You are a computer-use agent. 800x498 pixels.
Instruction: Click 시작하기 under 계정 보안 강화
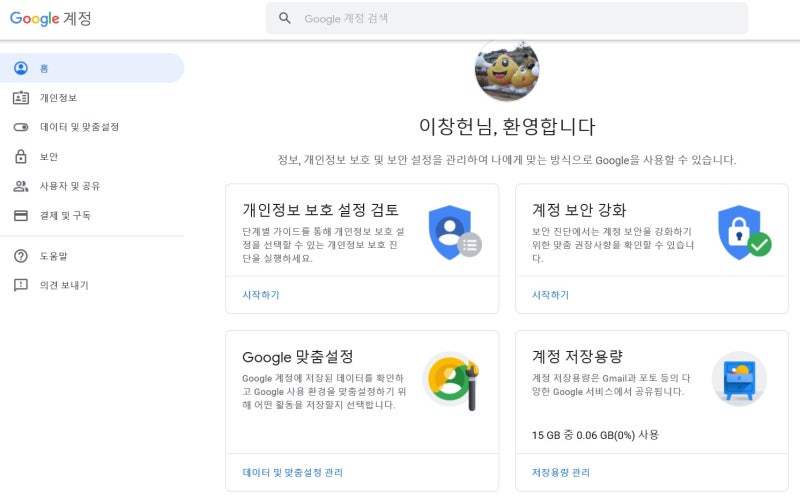[x=551, y=295]
